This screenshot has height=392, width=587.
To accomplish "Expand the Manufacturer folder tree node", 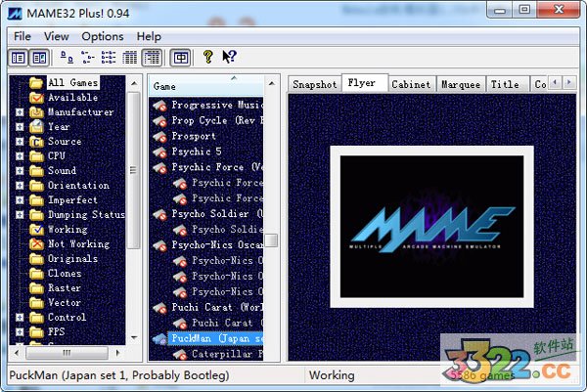I will [20, 112].
